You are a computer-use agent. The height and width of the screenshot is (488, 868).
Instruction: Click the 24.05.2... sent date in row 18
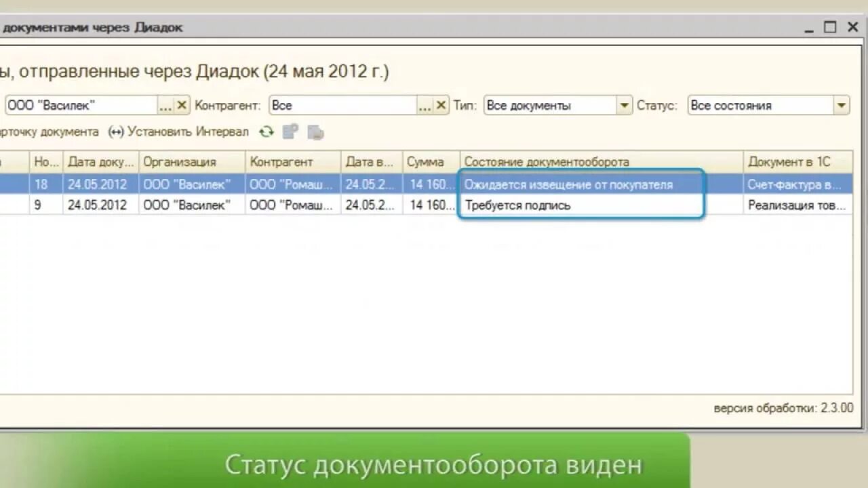click(x=372, y=184)
